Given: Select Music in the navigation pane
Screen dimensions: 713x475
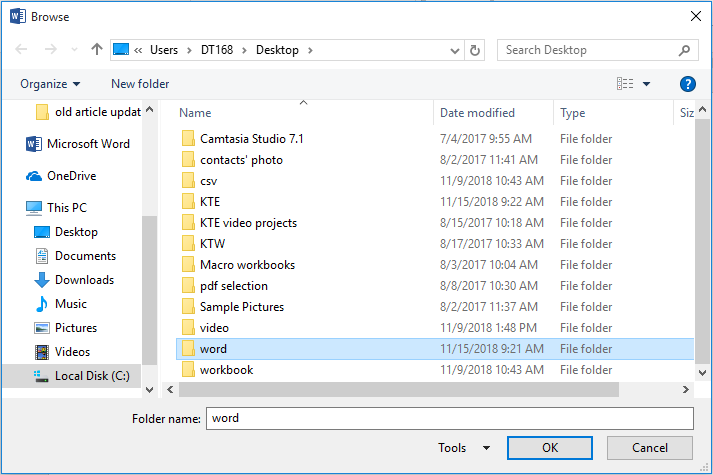Looking at the screenshot, I should point(70,304).
